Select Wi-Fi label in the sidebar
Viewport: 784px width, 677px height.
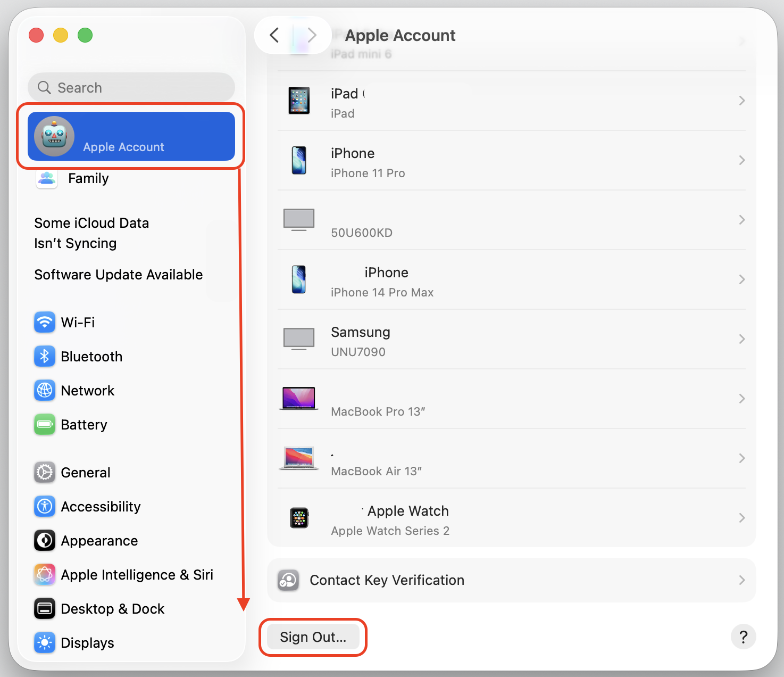click(78, 323)
